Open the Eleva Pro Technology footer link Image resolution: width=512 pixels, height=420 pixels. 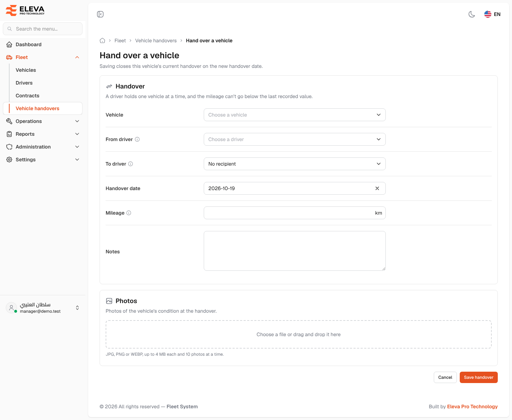point(472,406)
